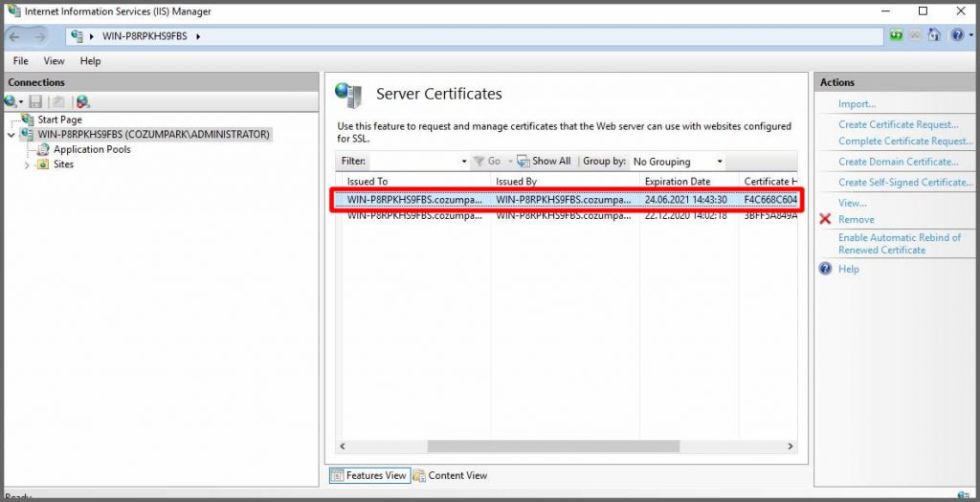Viewport: 980px width, 502px height.
Task: Click the horizontal scrollbar thumb of the certificate list
Action: [553, 447]
